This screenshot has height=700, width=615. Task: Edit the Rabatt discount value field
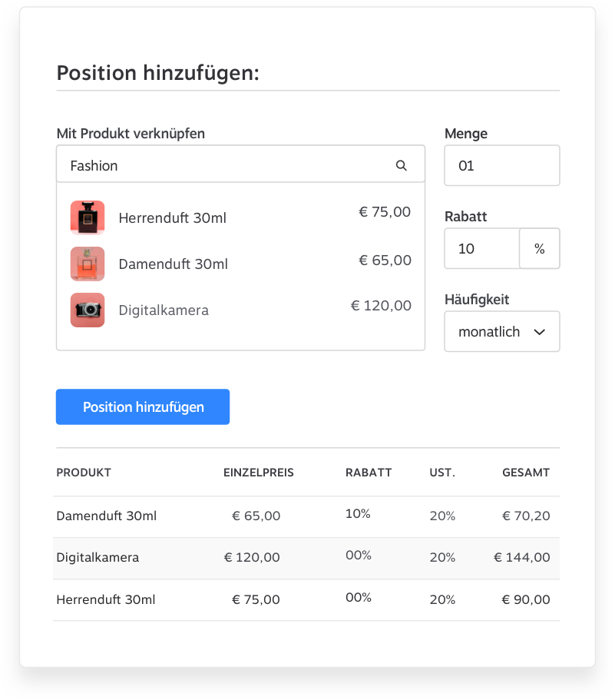tap(481, 248)
